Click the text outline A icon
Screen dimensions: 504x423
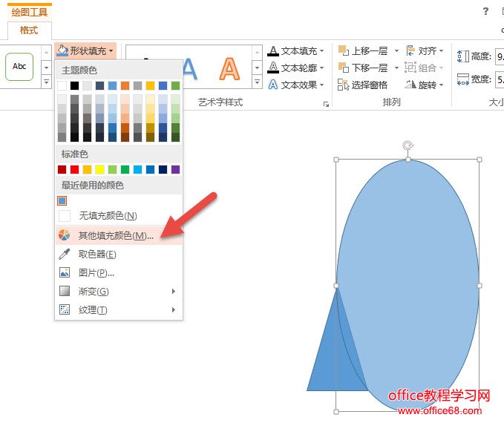273,68
